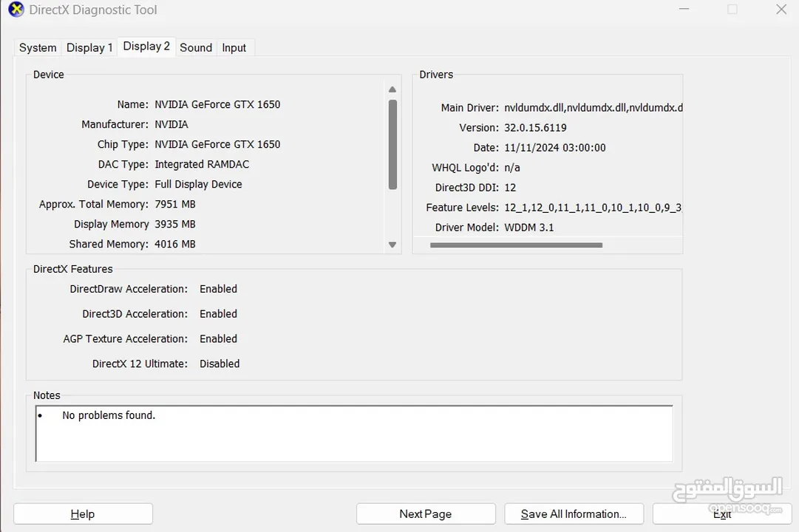Switch to the System tab
The width and height of the screenshot is (799, 532).
[x=38, y=48]
